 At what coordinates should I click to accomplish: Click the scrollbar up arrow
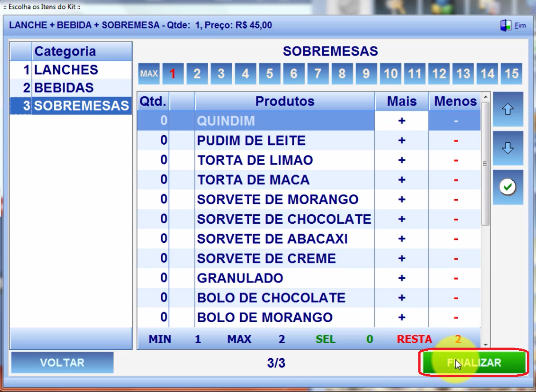(x=485, y=97)
